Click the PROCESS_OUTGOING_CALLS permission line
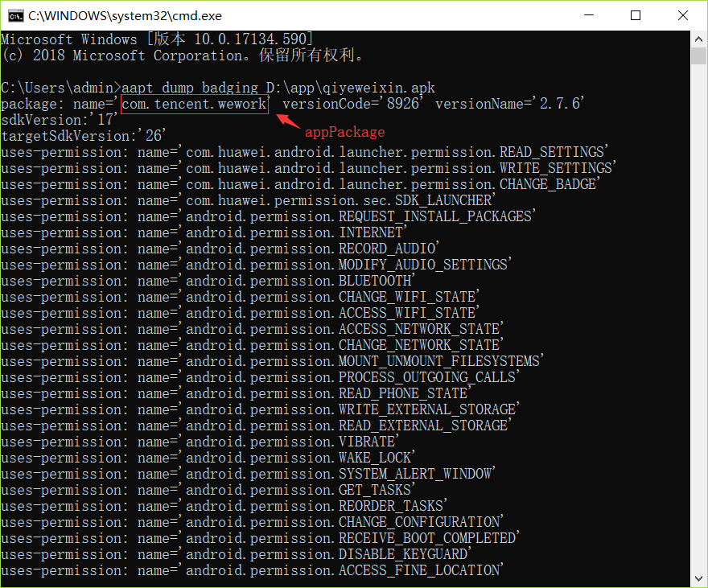Image resolution: width=708 pixels, height=588 pixels. pyautogui.click(x=260, y=377)
